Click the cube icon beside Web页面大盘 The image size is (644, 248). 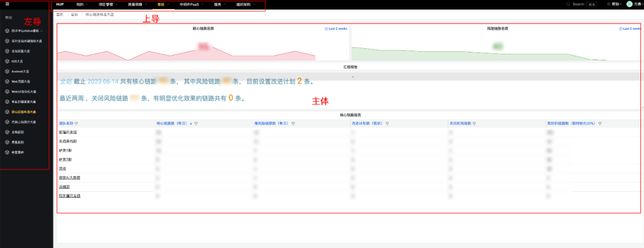pyautogui.click(x=7, y=81)
